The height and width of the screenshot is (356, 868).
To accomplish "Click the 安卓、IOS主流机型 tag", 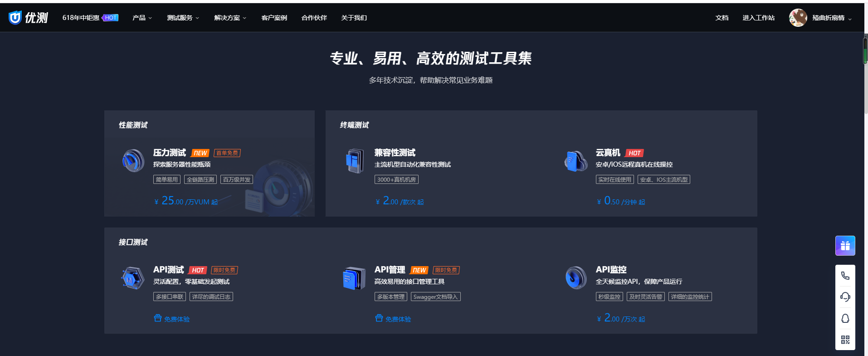I will tap(664, 179).
